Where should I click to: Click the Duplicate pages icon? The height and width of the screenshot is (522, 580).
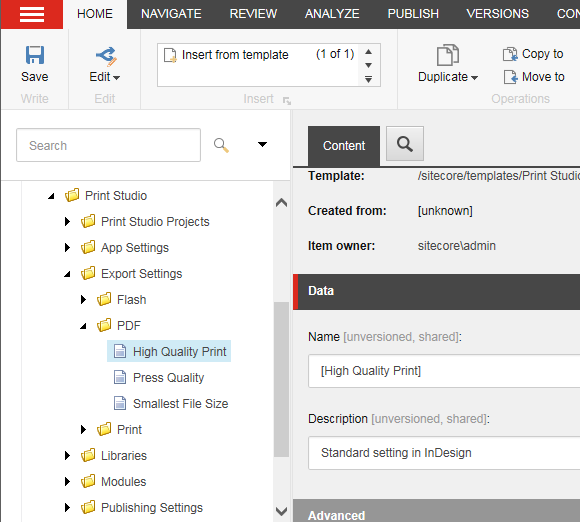[448, 55]
